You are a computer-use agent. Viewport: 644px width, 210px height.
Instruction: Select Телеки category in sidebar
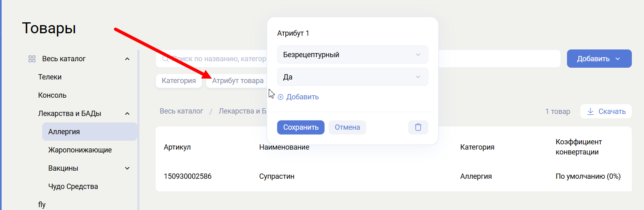pyautogui.click(x=50, y=77)
